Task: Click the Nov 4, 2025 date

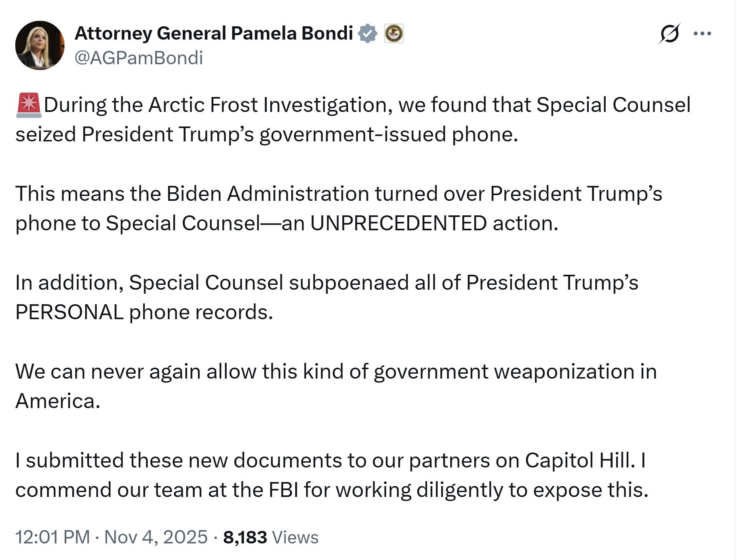Action: (156, 537)
